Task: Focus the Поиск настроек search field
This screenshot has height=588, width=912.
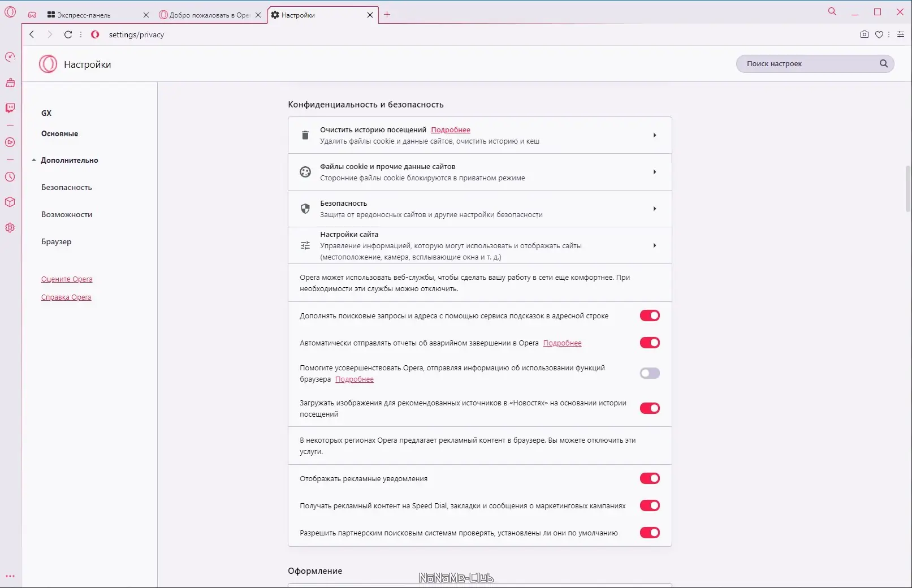Action: tap(815, 64)
